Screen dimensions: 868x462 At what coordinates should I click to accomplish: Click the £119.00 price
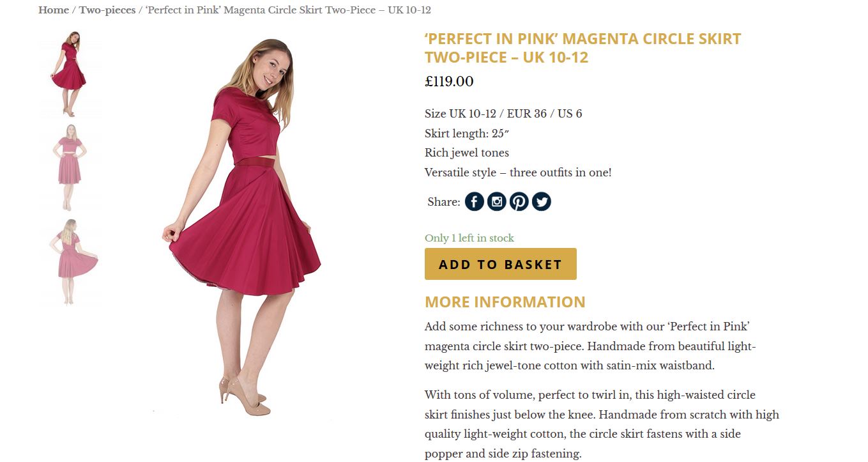[449, 82]
